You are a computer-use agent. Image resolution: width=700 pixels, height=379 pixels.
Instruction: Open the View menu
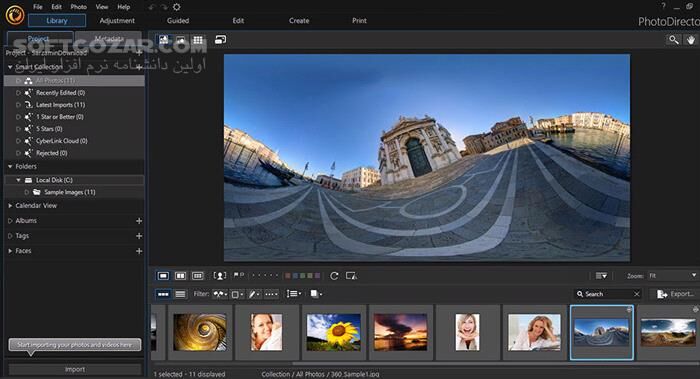click(x=102, y=7)
